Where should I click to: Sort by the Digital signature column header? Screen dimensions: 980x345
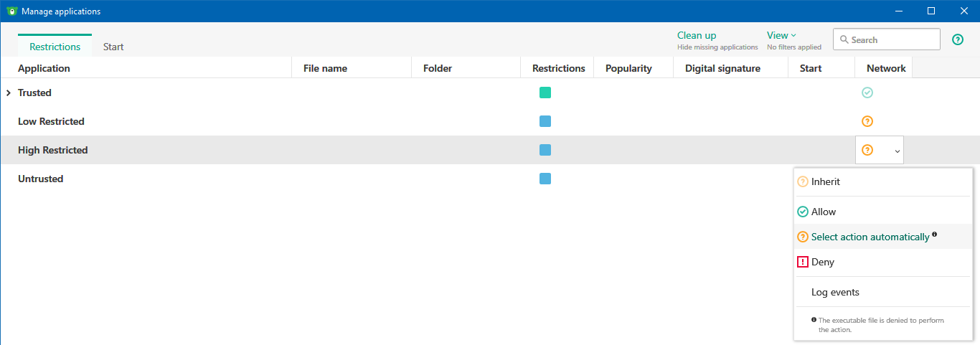(730, 68)
